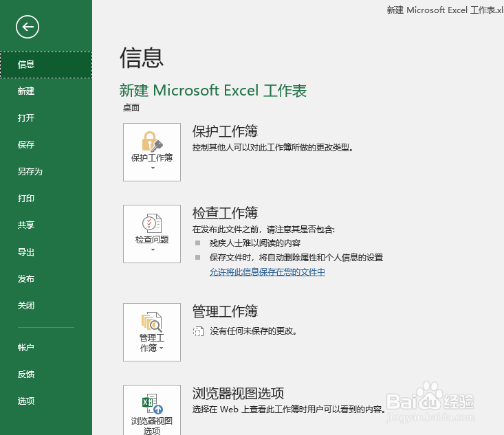504x435 pixels.
Task: Click the 管理工作簿 magnifier documents icon
Action: click(x=152, y=322)
